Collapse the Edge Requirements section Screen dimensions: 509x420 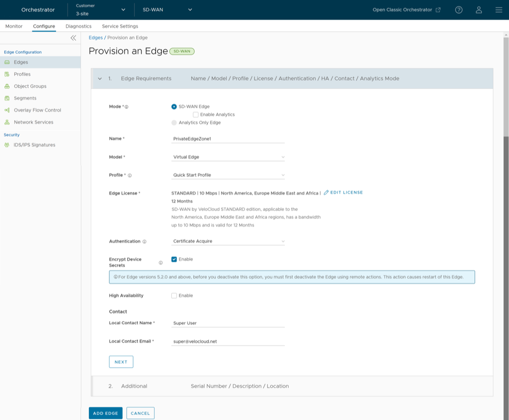(100, 79)
